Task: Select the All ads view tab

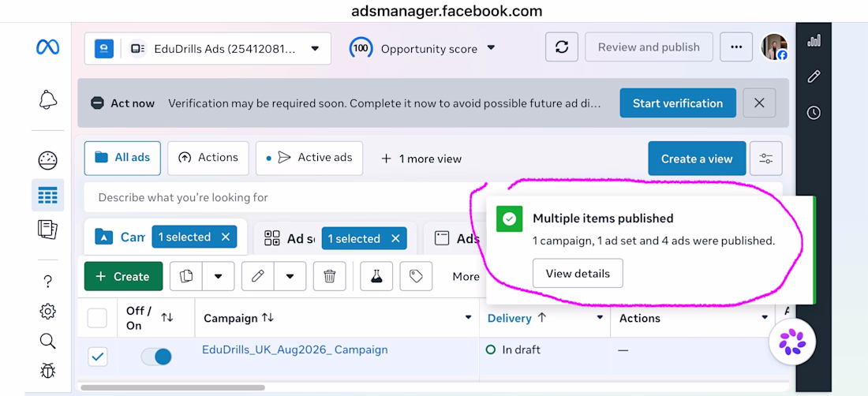Action: (122, 158)
